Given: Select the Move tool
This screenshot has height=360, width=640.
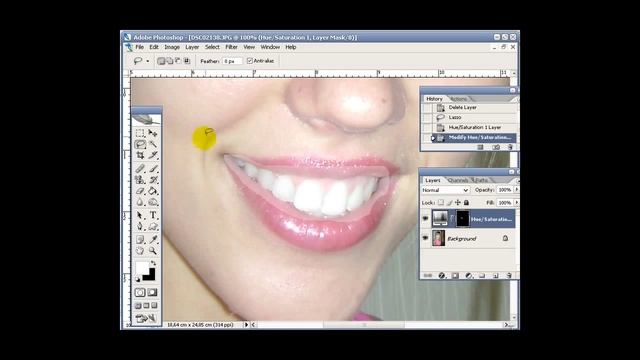Looking at the screenshot, I should point(153,133).
